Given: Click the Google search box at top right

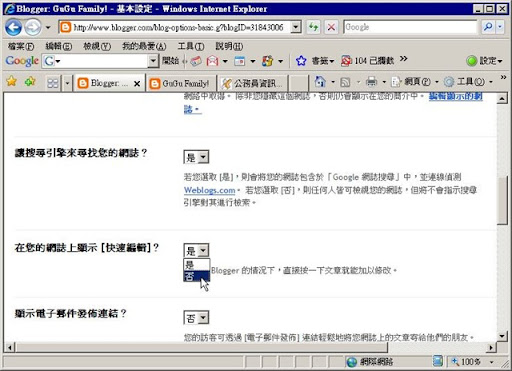Looking at the screenshot, I should click(410, 27).
